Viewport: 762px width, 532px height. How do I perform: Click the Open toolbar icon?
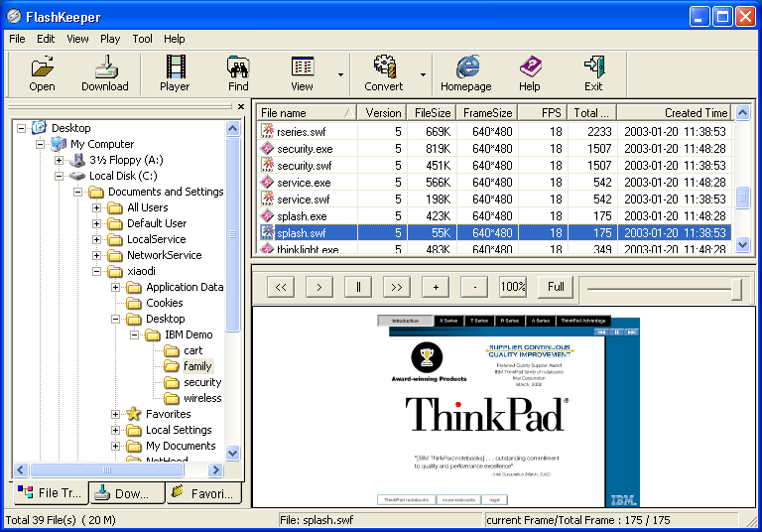coord(43,66)
